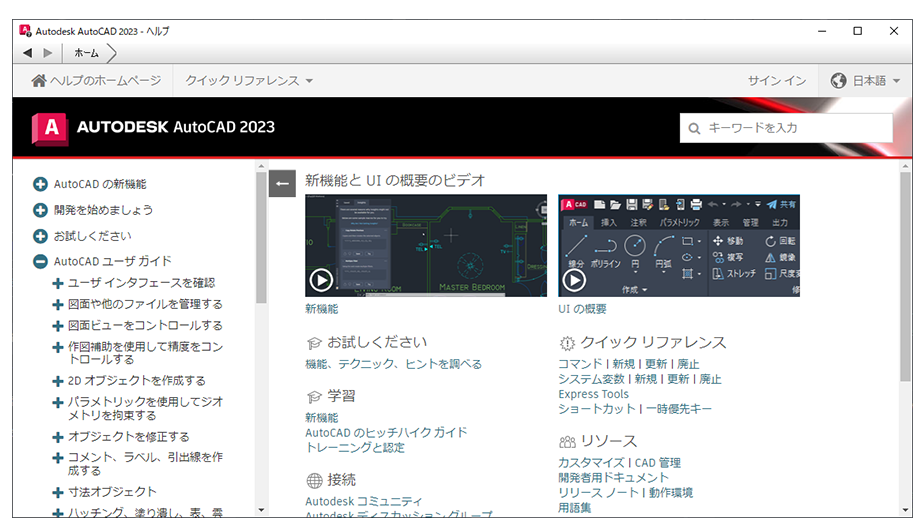Click サイン イン link

click(777, 81)
